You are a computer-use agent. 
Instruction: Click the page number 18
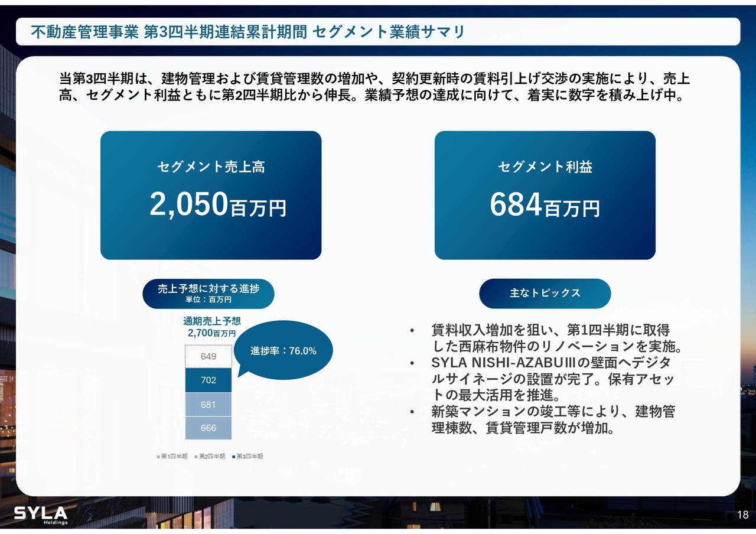(x=742, y=514)
